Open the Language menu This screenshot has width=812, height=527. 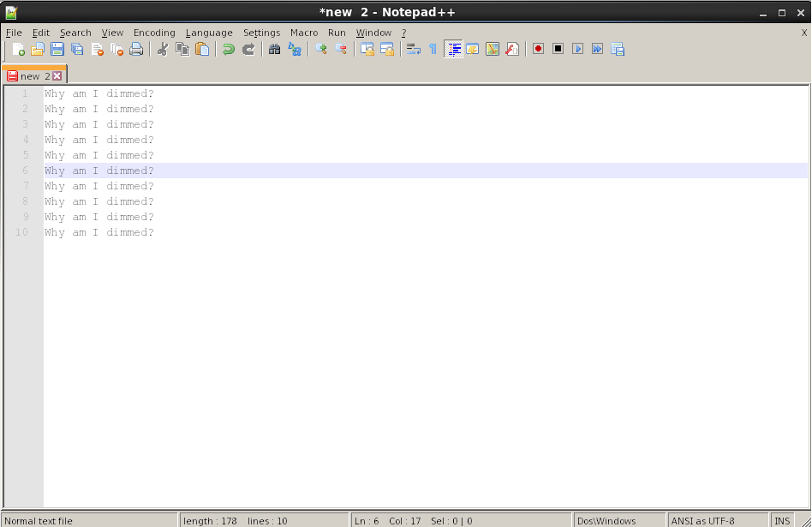[x=209, y=33]
